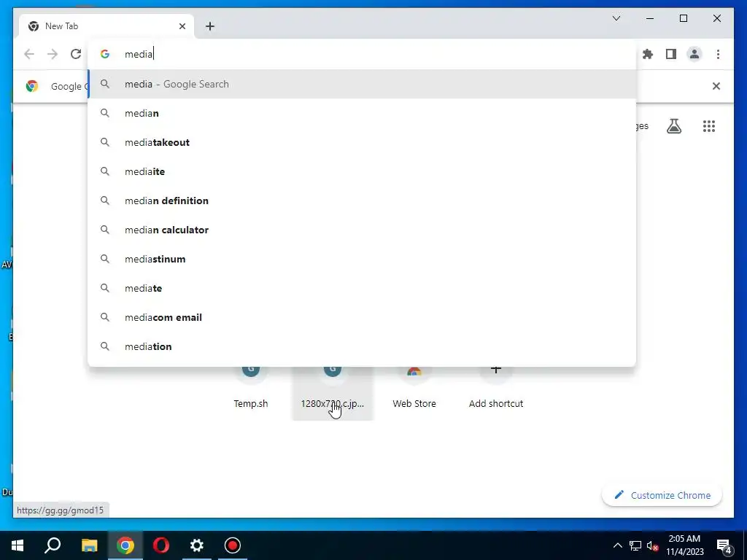Open Chrome three-dot menu

point(718,54)
